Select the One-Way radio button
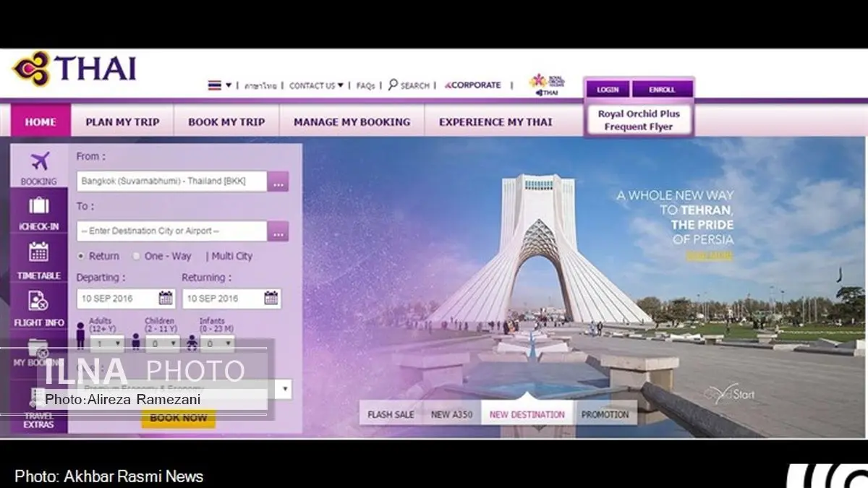Screen dimensions: 868x488 tap(136, 256)
